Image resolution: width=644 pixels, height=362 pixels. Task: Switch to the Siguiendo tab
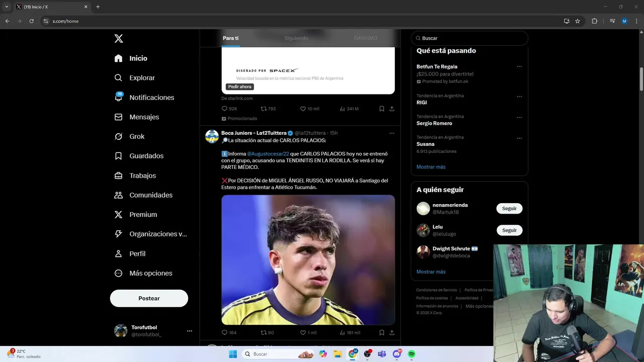click(296, 38)
